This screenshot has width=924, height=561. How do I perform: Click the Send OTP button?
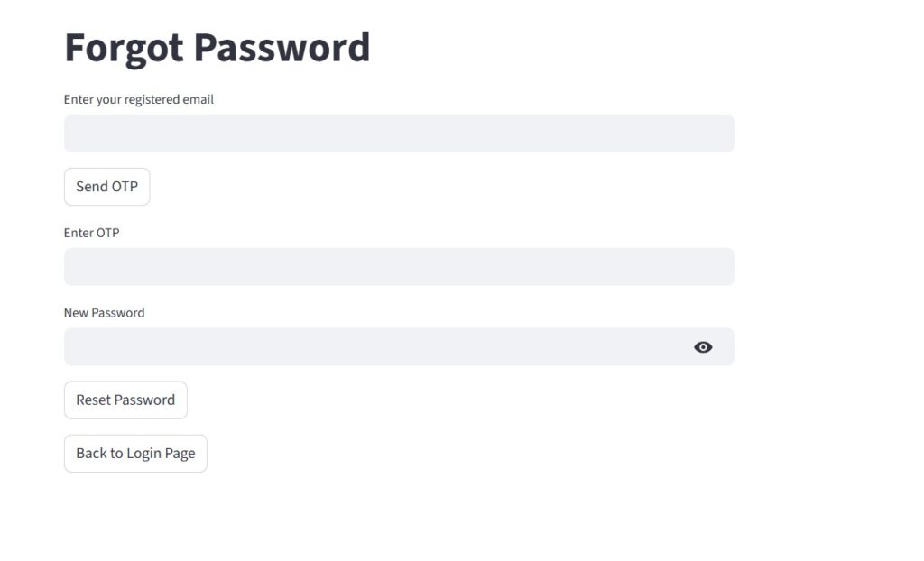tap(106, 187)
